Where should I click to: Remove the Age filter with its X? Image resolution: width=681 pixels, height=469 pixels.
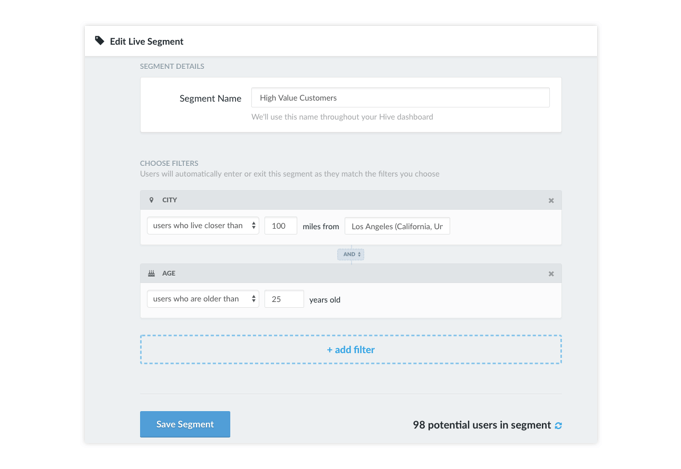[551, 274]
